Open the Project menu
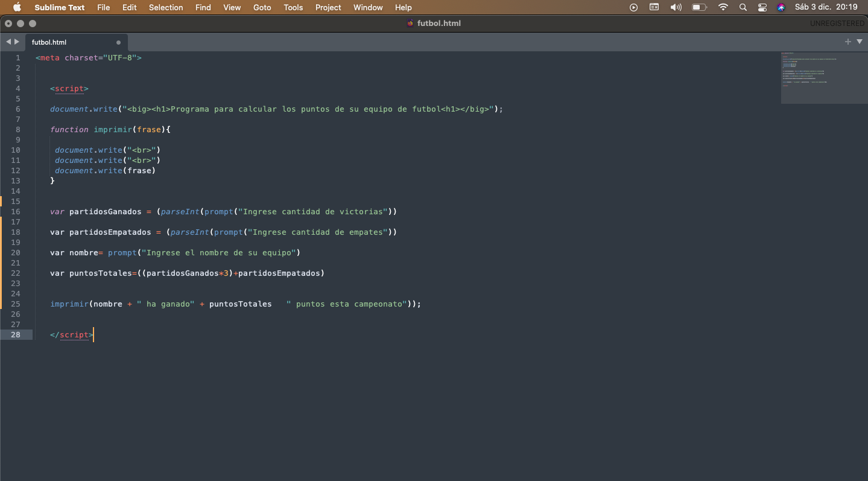 pyautogui.click(x=328, y=7)
